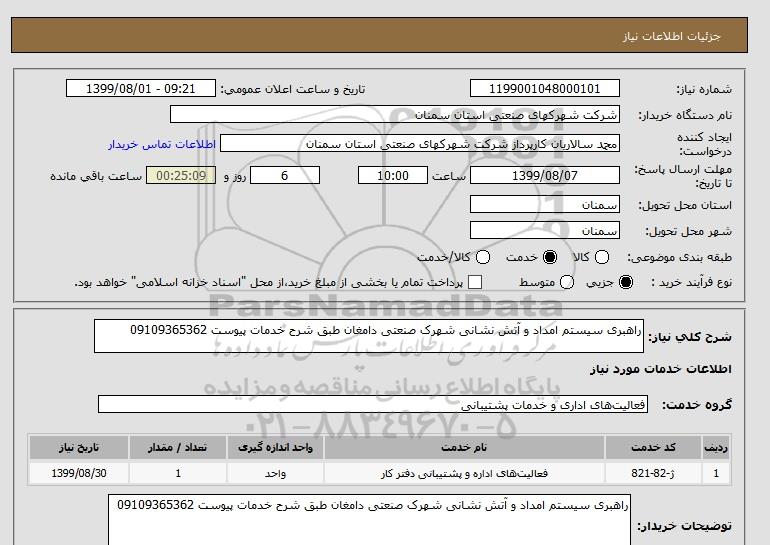Click the ردیف column header
Image resolution: width=770 pixels, height=545 pixels.
pos(716,447)
